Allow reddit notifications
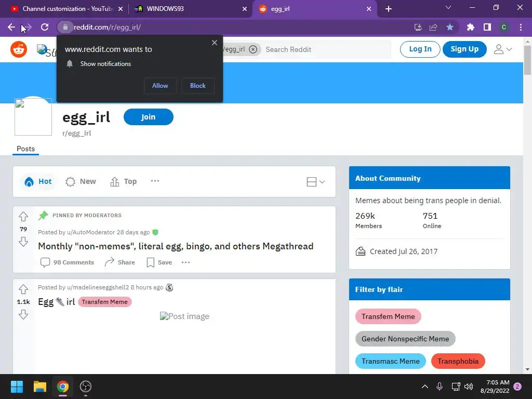This screenshot has height=399, width=532. pos(160,86)
